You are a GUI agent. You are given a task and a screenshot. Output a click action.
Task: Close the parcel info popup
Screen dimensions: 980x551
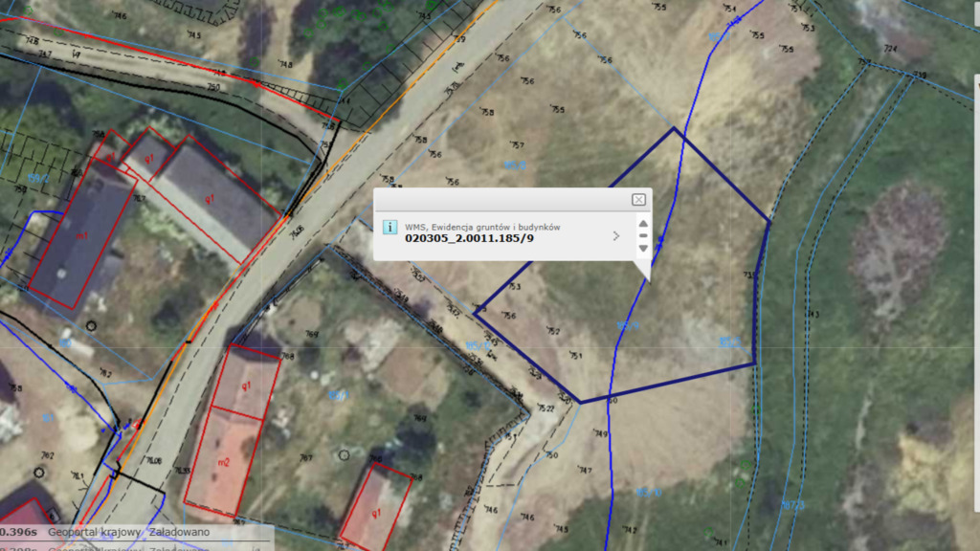pos(638,200)
